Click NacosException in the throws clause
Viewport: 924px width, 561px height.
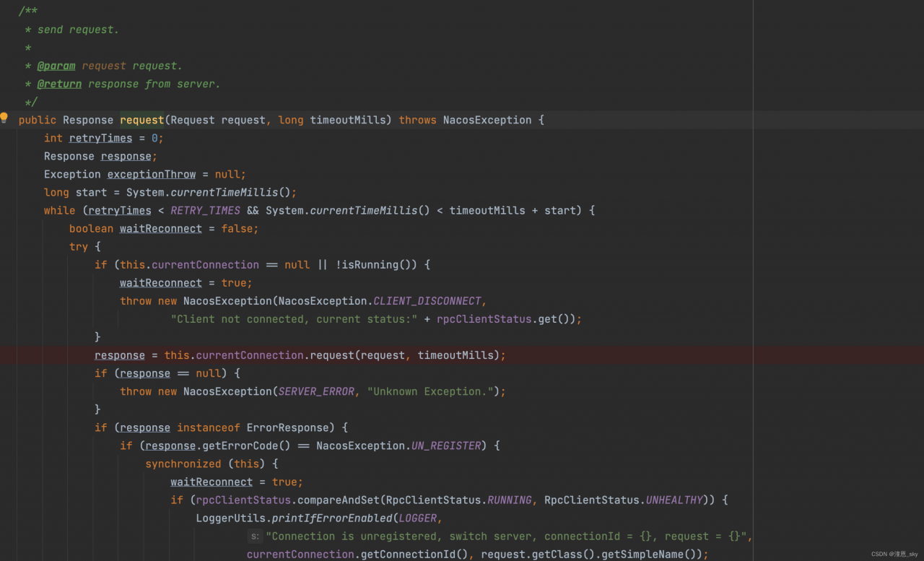(487, 120)
